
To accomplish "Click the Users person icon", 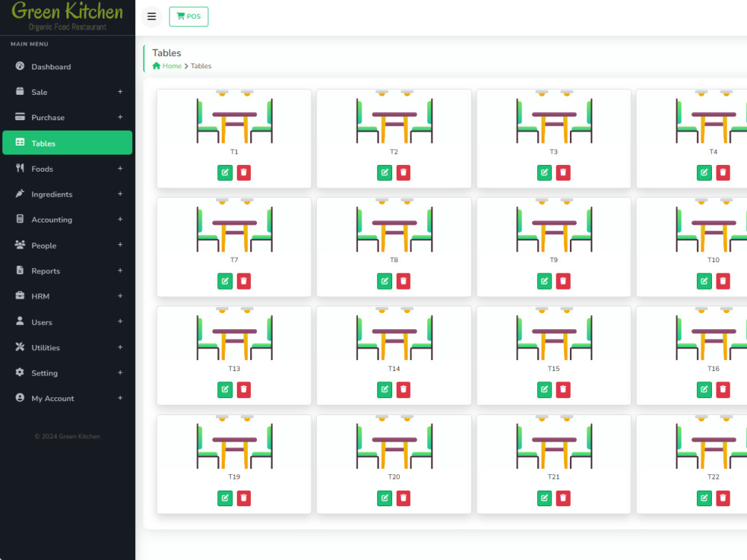I will [19, 321].
